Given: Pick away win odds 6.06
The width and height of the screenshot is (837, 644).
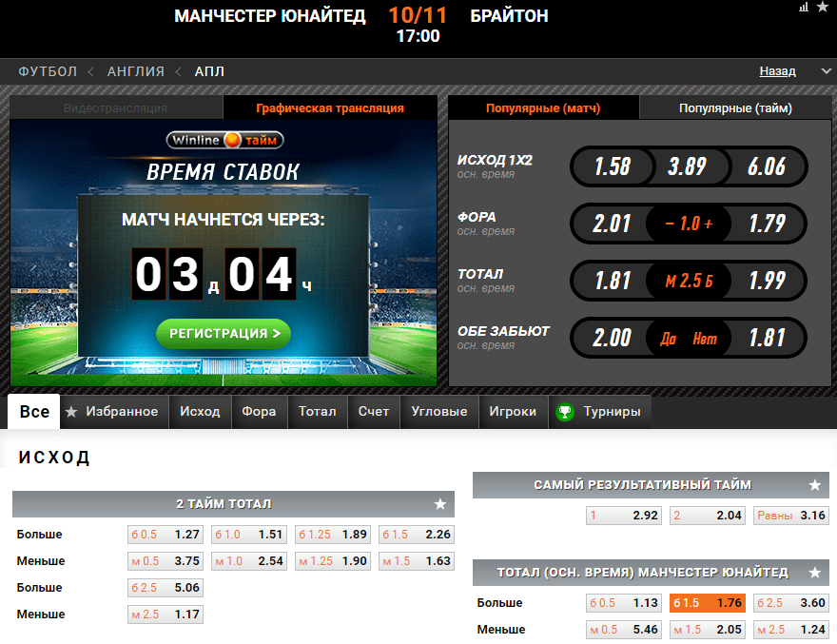Looking at the screenshot, I should coord(767,166).
